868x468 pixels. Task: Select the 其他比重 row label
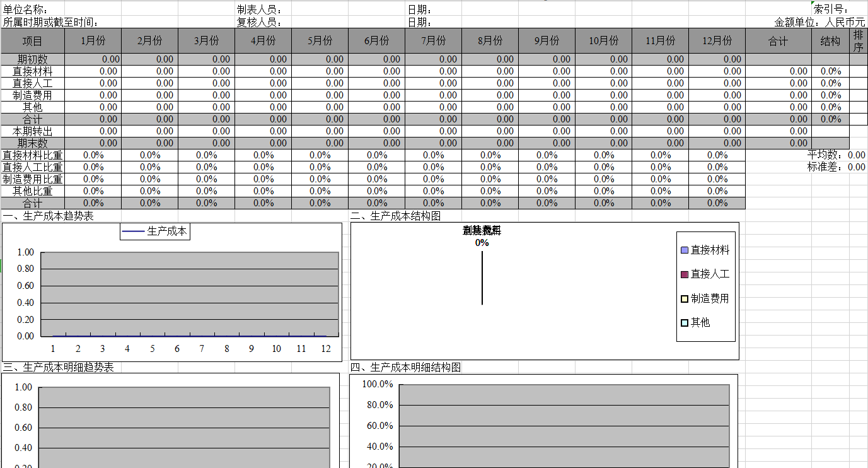(33, 191)
